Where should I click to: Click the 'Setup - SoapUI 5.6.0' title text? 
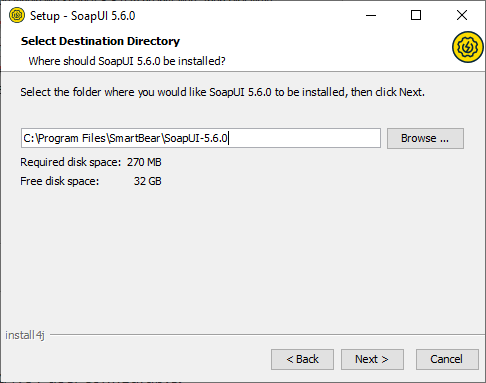[83, 16]
